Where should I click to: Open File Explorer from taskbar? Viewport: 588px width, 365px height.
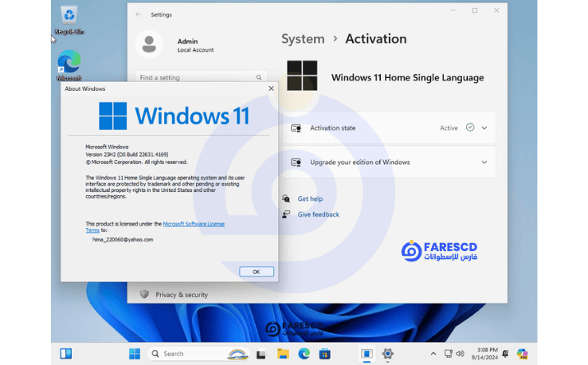point(283,354)
